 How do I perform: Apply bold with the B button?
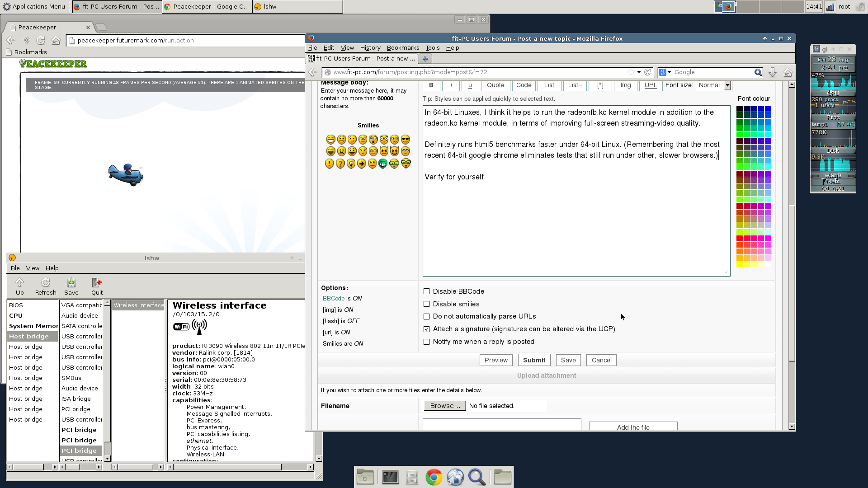[431, 85]
